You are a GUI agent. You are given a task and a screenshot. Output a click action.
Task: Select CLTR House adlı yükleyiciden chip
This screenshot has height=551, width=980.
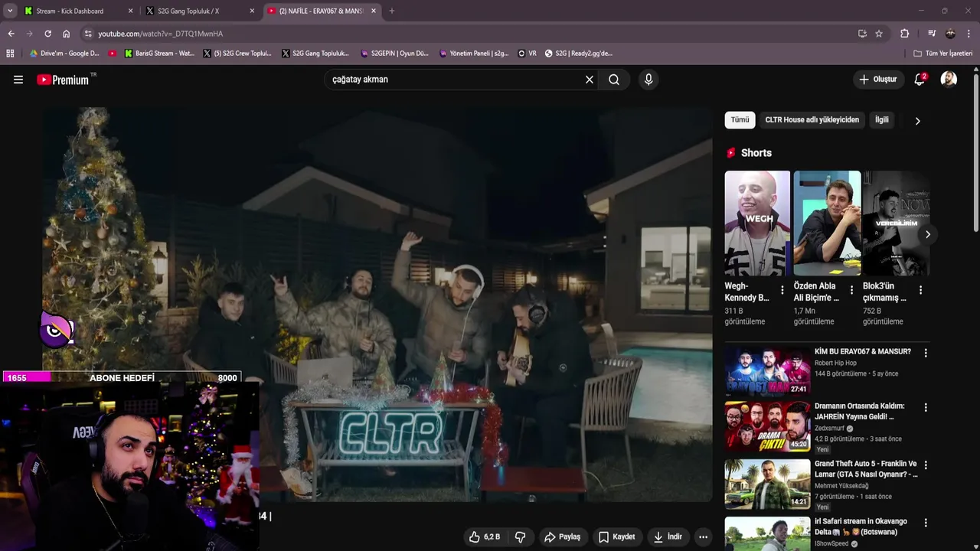click(x=812, y=120)
